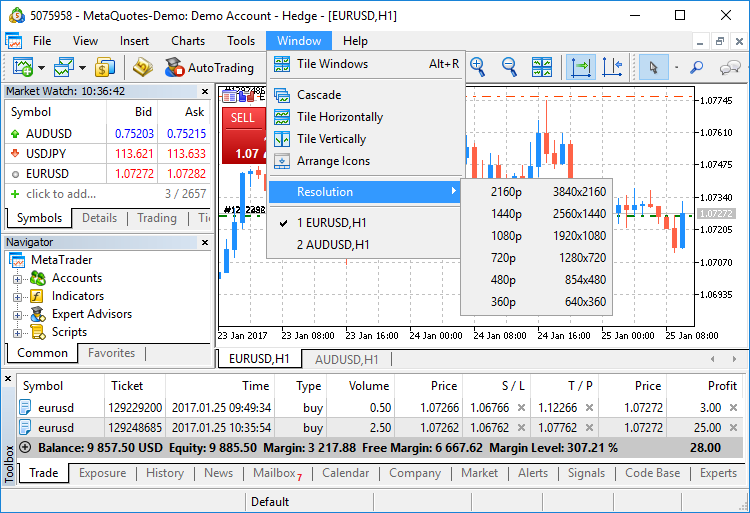Expand the Scripts tree node
750x513 pixels.
(17, 333)
